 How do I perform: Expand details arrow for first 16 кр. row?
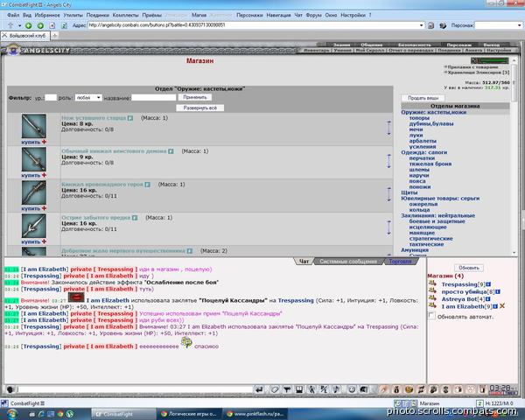tap(388, 194)
